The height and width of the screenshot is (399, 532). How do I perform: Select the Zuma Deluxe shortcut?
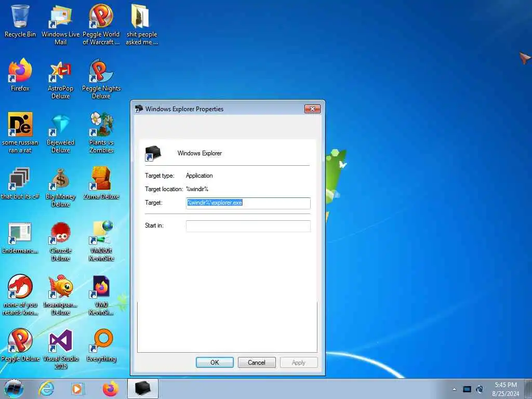101,183
